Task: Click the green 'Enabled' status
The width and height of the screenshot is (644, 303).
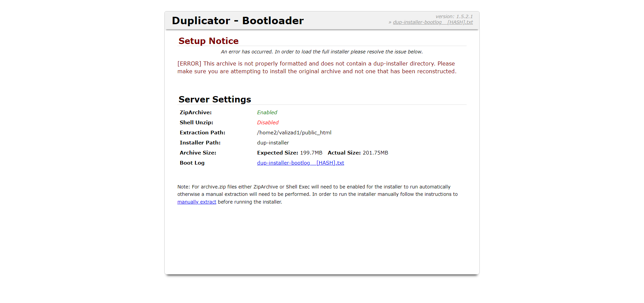Action: 267,113
